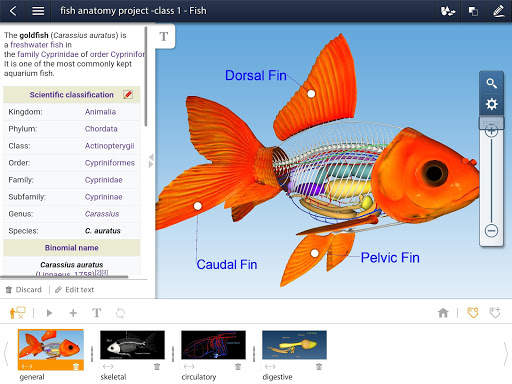Select the circulatory slide thumbnail
512x384 pixels.
213,345
